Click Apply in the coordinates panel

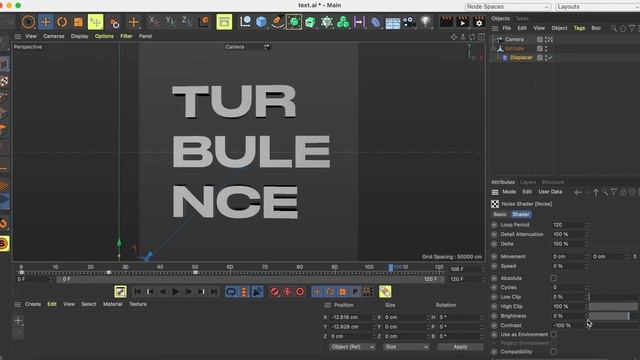point(460,347)
